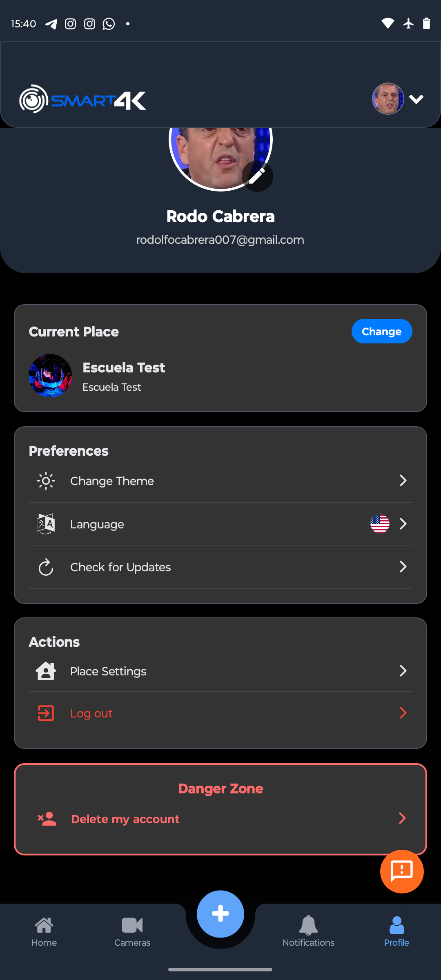Expand Language options via its chevron
441x980 pixels.
[403, 524]
